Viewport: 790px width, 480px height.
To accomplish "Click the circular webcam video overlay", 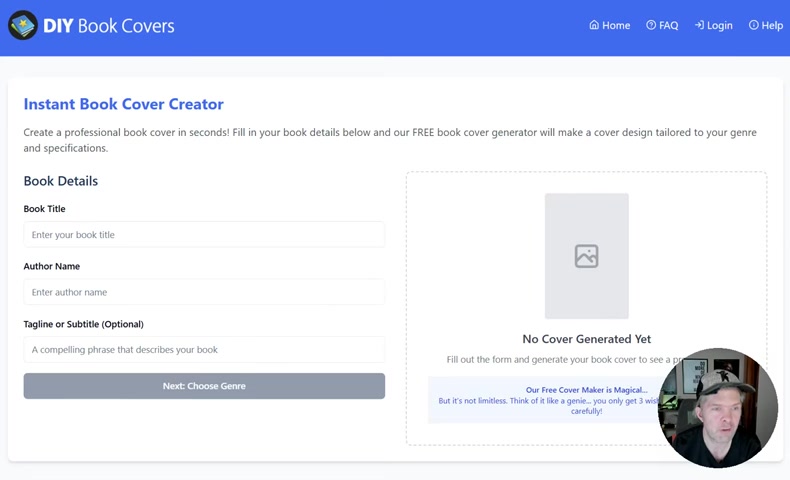I will (x=717, y=408).
